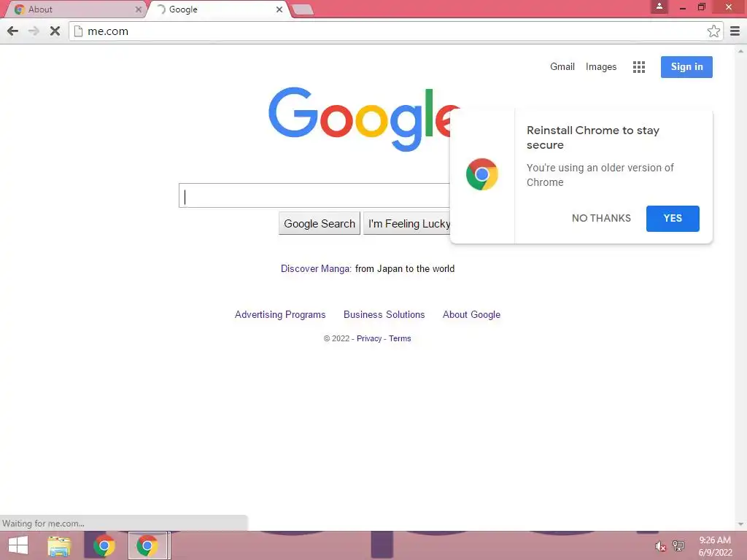The image size is (747, 560).
Task: Minimize the Chrome window
Action: [683, 7]
